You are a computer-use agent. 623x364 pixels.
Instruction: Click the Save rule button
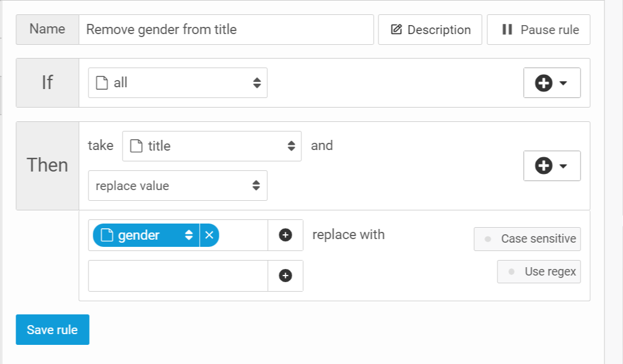(53, 330)
